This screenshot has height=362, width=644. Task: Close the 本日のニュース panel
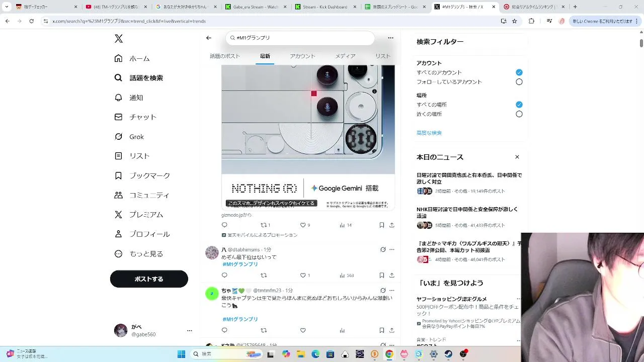coord(517,157)
